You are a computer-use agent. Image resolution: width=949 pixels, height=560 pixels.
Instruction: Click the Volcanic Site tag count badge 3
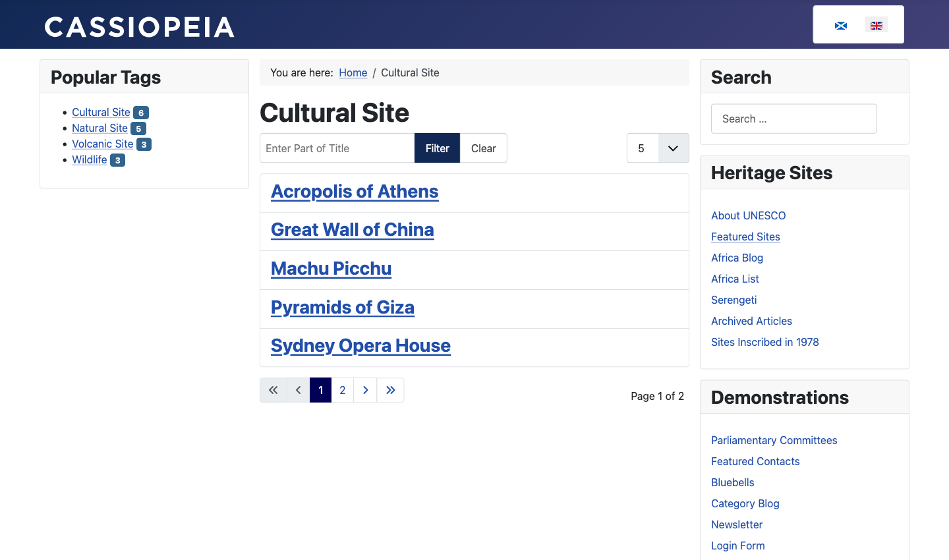coord(144,144)
